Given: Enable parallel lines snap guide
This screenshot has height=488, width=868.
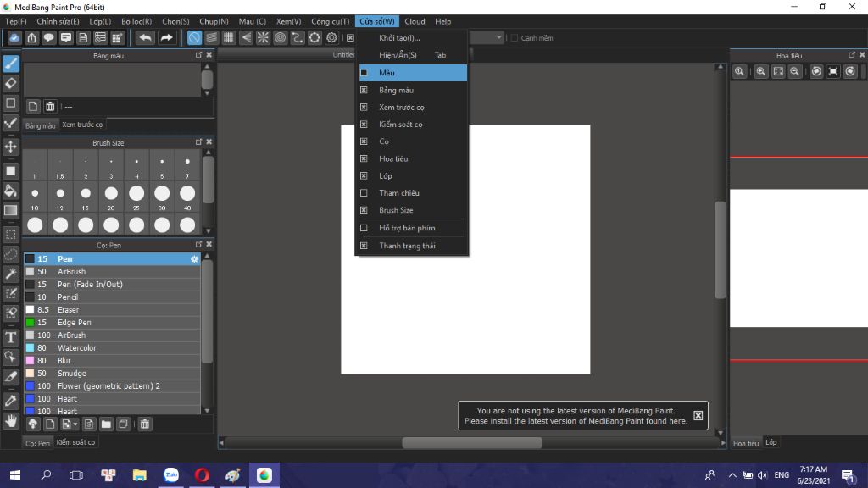Looking at the screenshot, I should pos(211,37).
